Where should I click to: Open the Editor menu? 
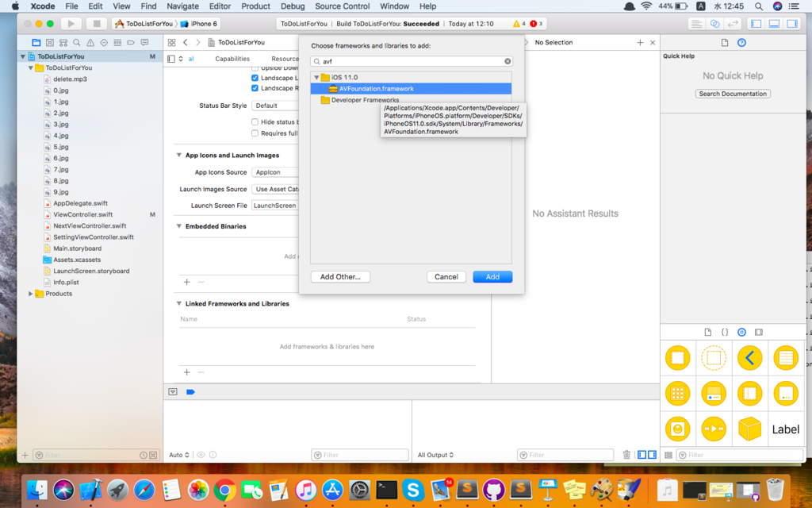coord(220,6)
